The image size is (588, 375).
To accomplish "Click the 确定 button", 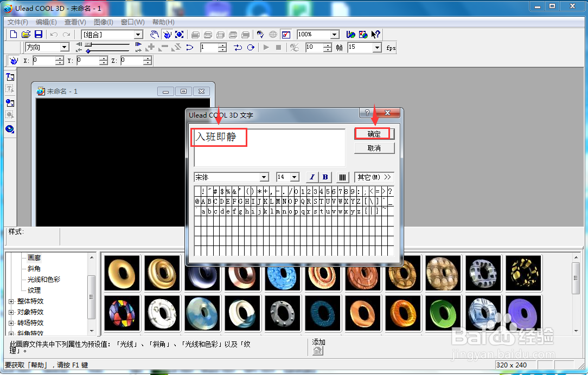I will click(x=374, y=134).
